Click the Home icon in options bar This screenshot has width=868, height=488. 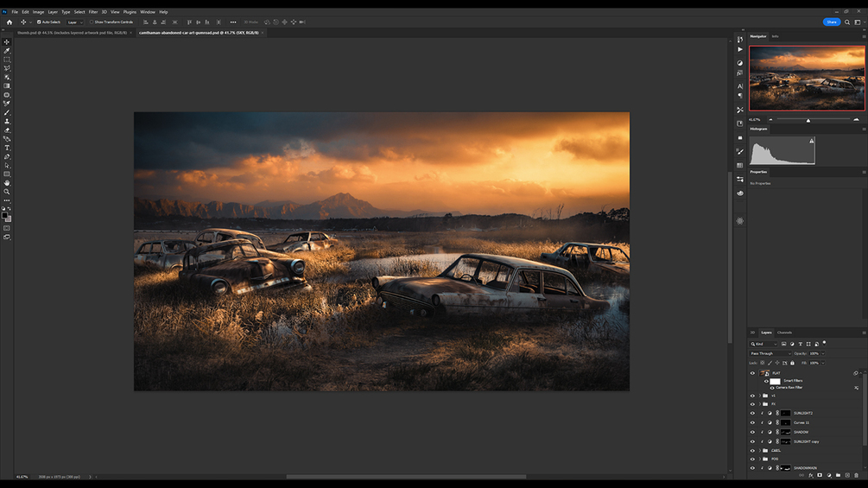(x=10, y=22)
